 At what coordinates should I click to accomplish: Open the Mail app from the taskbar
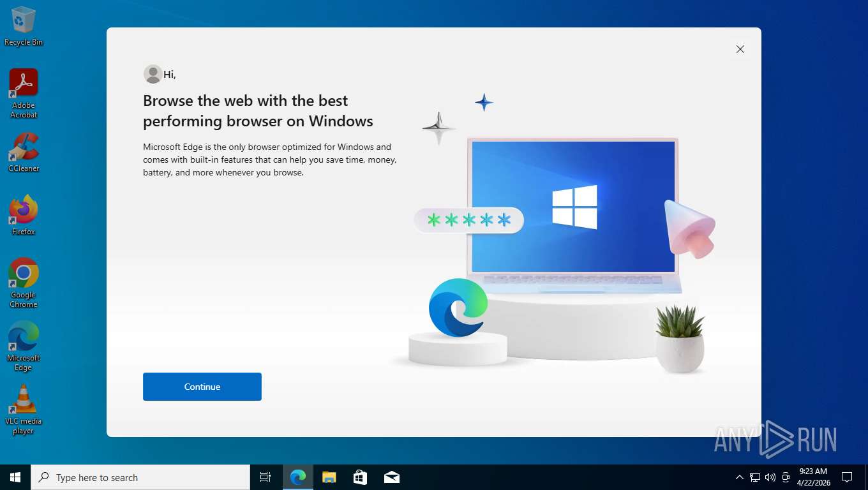point(392,477)
